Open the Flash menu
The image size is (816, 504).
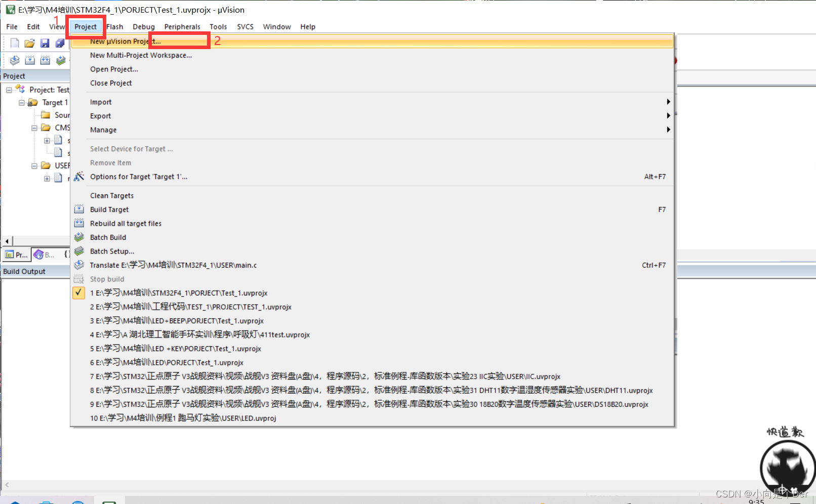click(x=115, y=27)
